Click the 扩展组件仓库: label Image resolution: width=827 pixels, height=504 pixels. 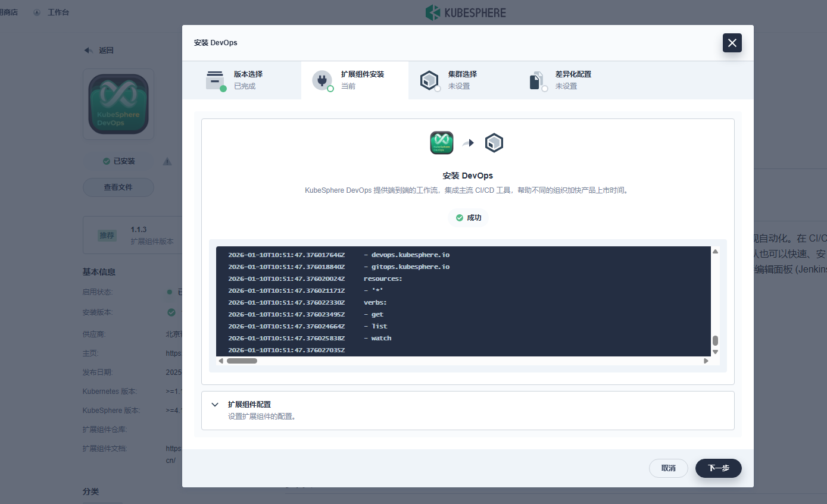[105, 429]
